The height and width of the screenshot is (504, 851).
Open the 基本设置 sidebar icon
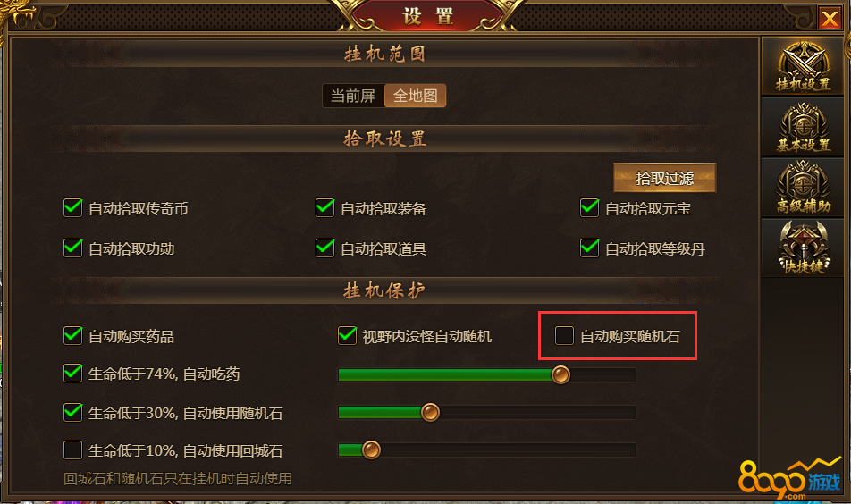803,128
